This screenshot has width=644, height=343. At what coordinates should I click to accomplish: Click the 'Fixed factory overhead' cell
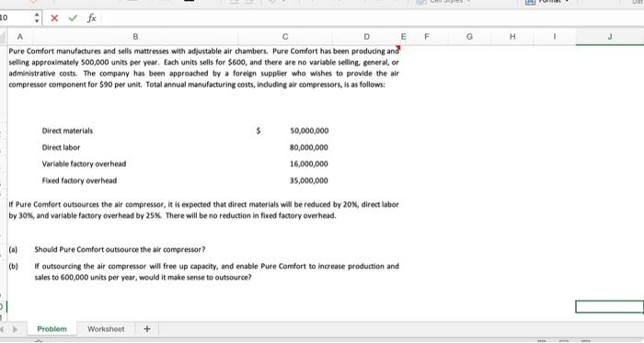(79, 180)
